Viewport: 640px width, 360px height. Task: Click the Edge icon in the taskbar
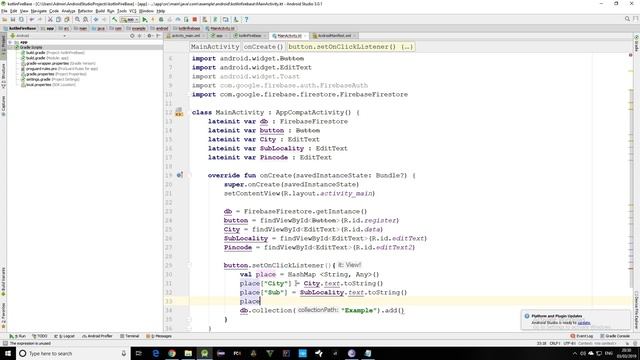[x=156, y=353]
